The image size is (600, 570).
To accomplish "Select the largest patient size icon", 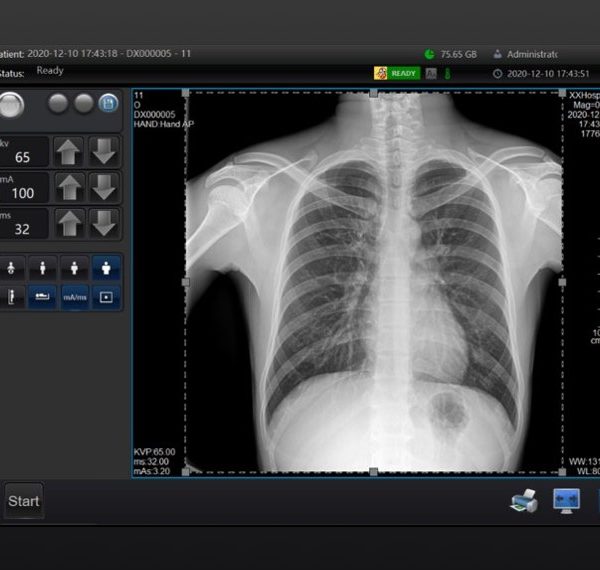I will point(107,267).
